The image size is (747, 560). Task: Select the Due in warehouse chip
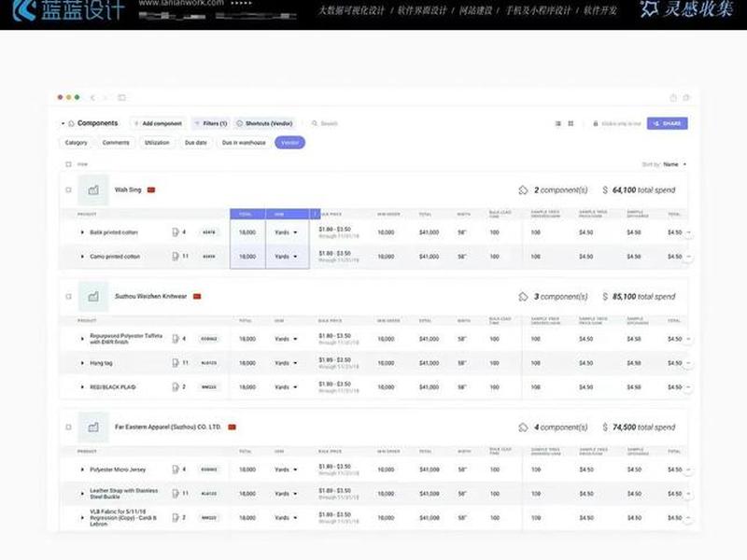coord(244,143)
